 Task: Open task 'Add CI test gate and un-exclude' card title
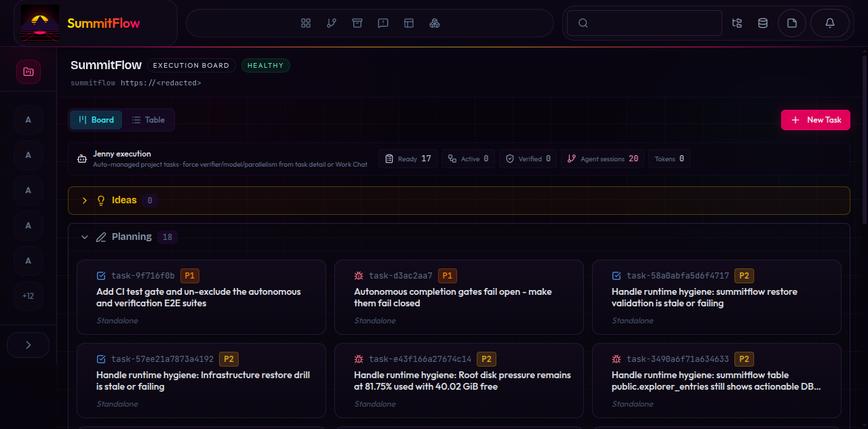[199, 298]
